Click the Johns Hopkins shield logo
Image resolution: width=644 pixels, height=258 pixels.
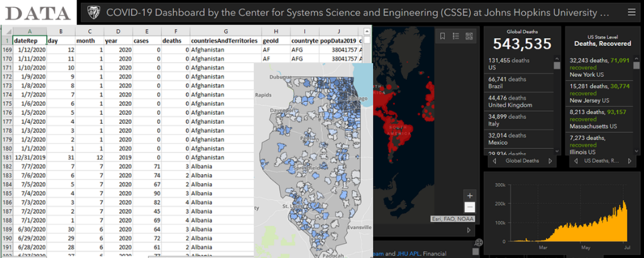(93, 13)
